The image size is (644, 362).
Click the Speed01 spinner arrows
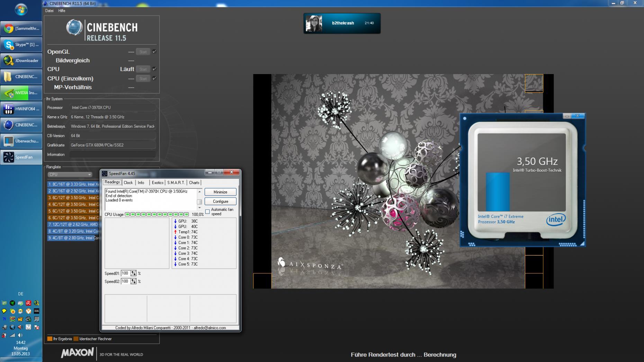coord(133,273)
